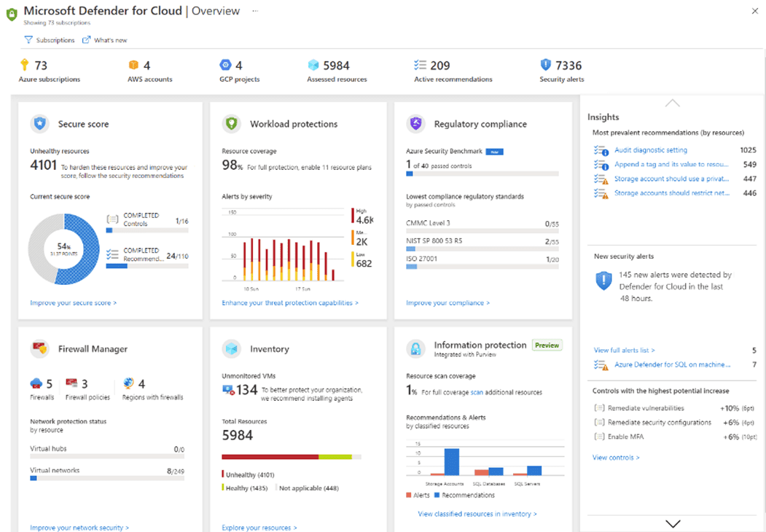766x532 pixels.
Task: Click the Workload protections tile icon
Action: (x=232, y=124)
